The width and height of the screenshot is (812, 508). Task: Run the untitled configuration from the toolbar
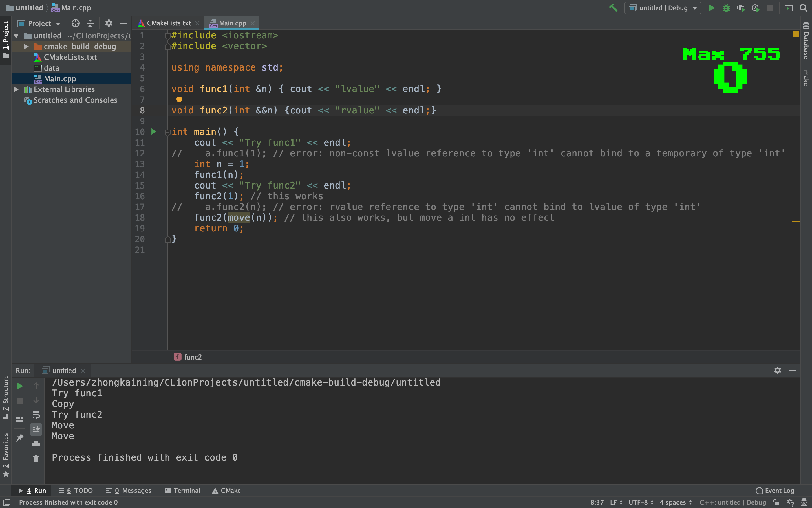[711, 8]
